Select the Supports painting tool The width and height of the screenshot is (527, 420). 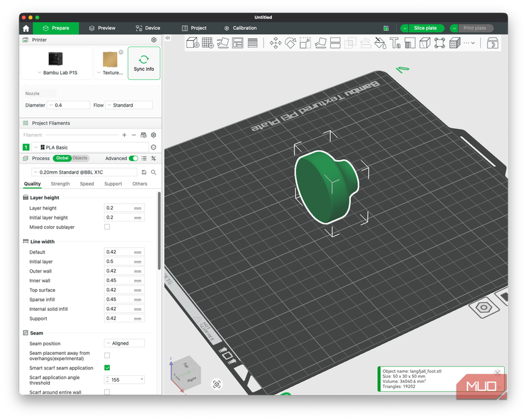(410, 43)
